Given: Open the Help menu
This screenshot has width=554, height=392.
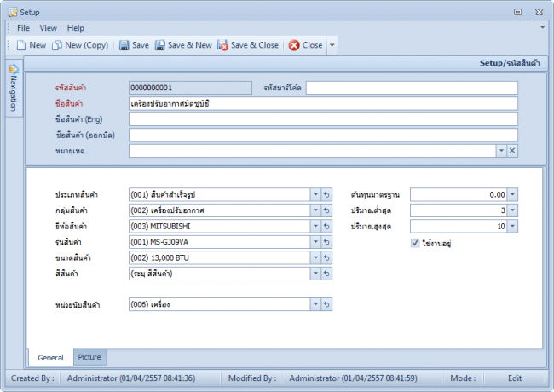Looking at the screenshot, I should tap(76, 28).
